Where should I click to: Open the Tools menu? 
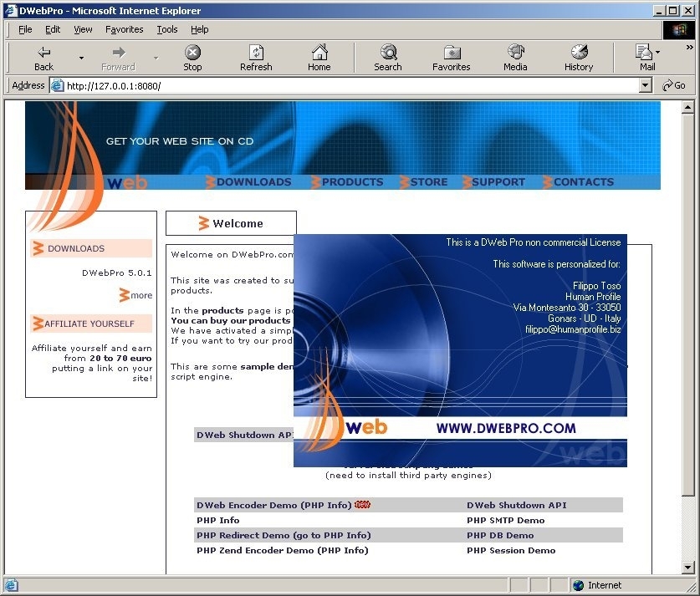[x=167, y=29]
